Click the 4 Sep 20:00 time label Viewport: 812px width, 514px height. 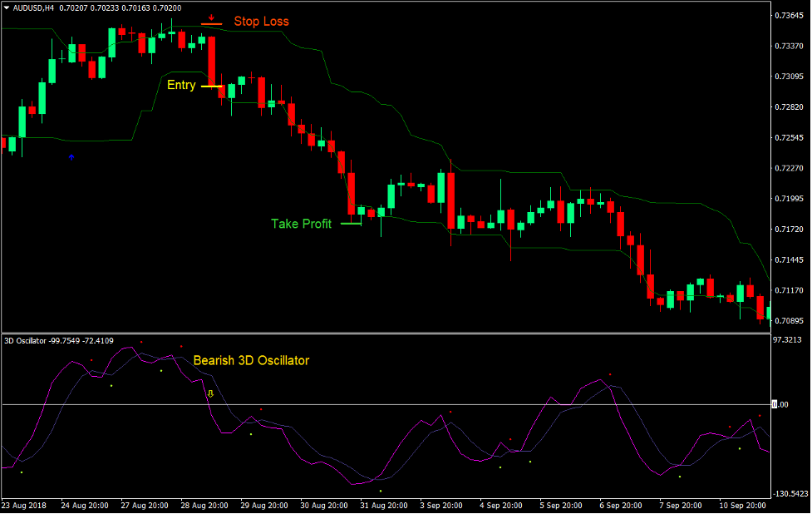501,505
